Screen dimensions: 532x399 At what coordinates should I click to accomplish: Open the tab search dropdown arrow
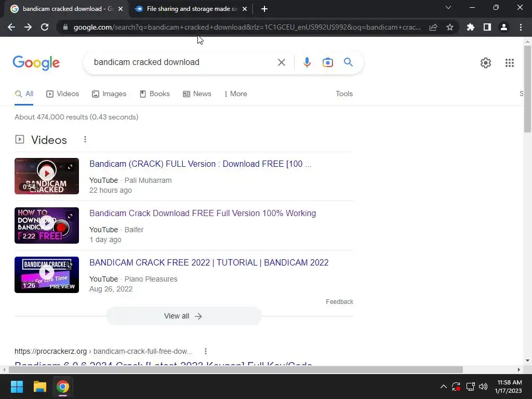coord(448,7)
